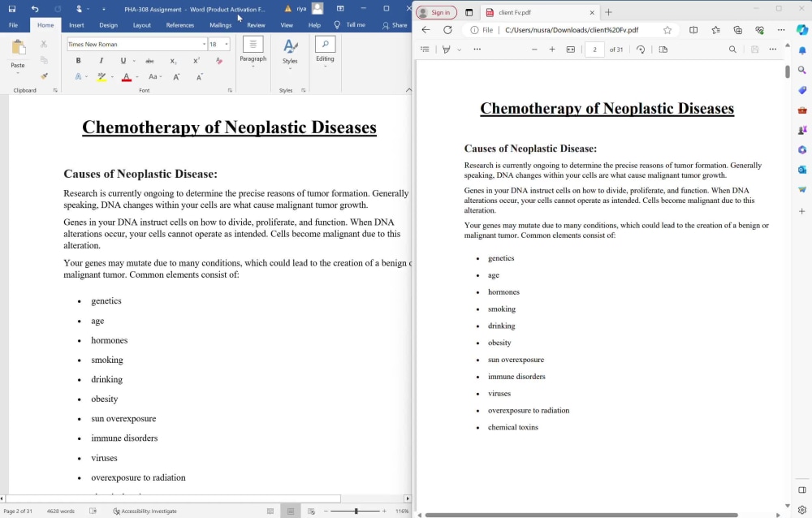Apply subscript formatting
Screen dimensions: 812x518
(x=174, y=61)
